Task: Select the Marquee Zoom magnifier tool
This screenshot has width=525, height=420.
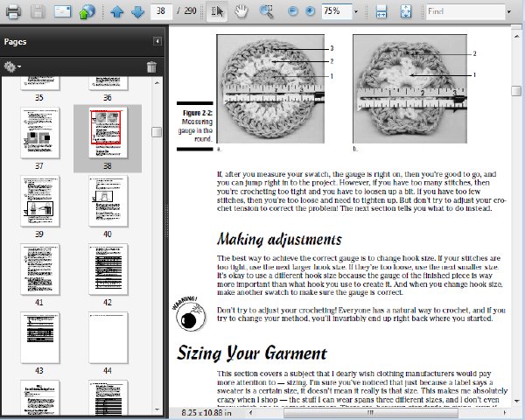Action: 267,11
